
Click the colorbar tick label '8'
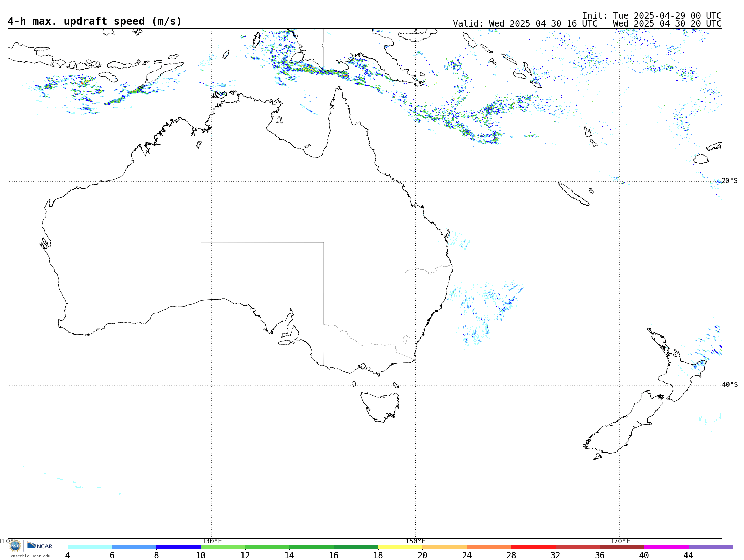(156, 555)
